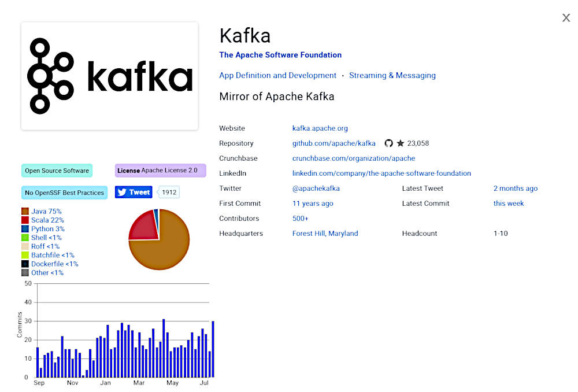
Task: Visit kafka.apache.org website link
Action: click(x=320, y=128)
